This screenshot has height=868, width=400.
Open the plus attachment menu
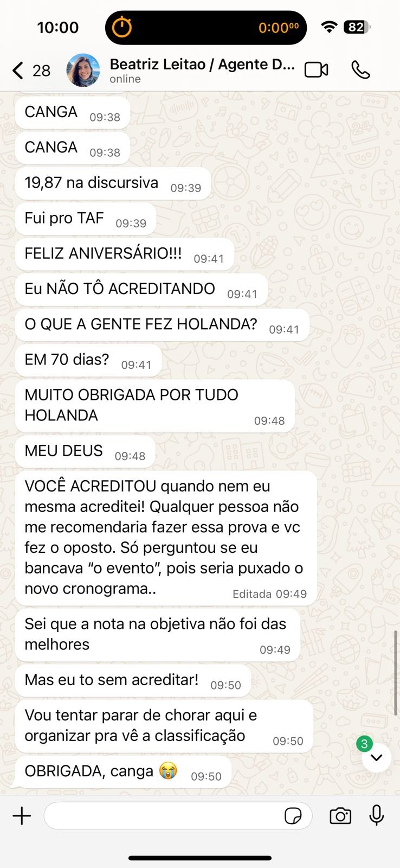click(22, 816)
